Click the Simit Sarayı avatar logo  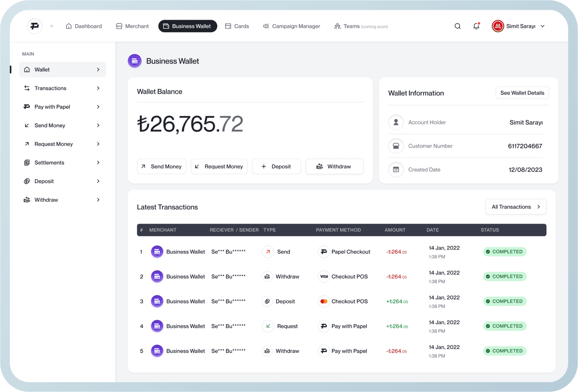(498, 26)
